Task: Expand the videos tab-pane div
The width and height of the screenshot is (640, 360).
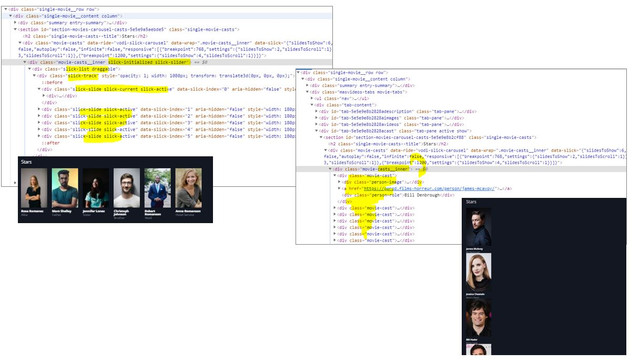Action: click(317, 124)
